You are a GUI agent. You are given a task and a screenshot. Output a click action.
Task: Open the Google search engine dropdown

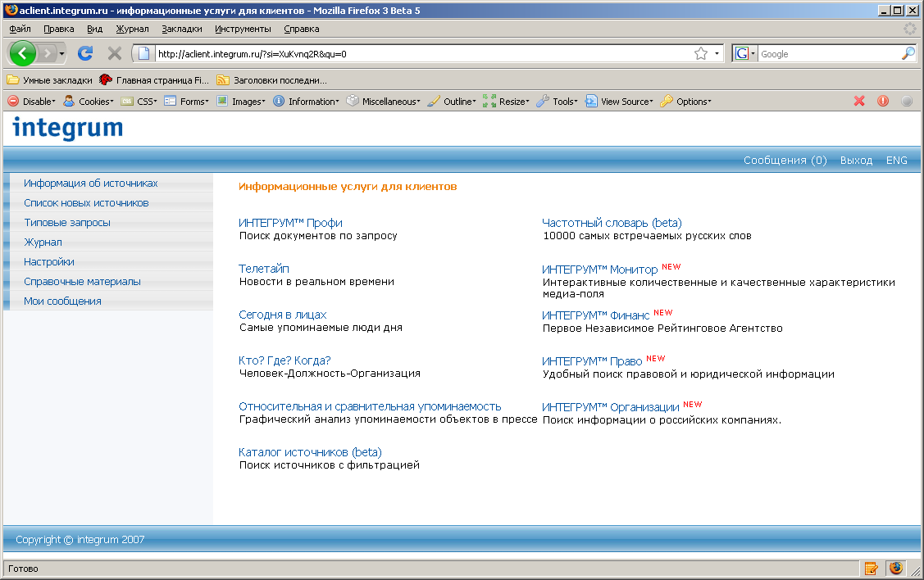tap(744, 53)
